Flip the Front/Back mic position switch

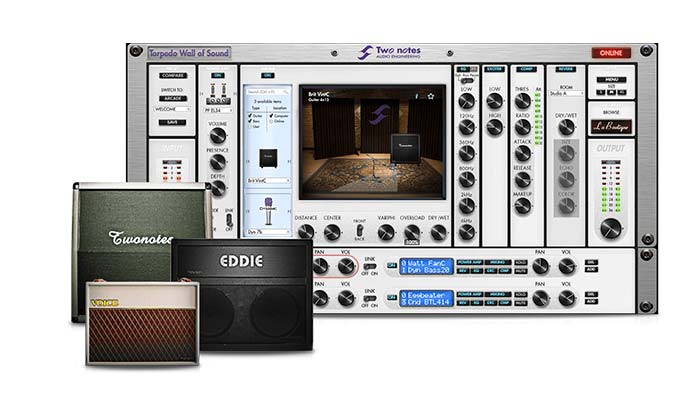click(x=359, y=230)
